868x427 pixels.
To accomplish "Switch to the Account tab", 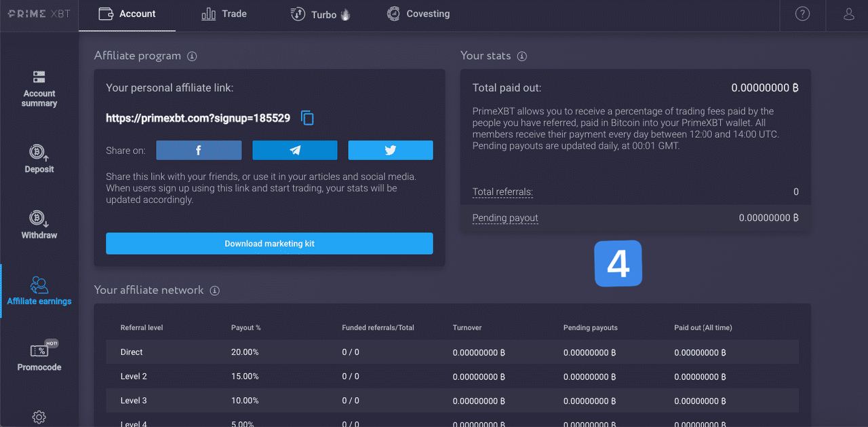I will pyautogui.click(x=127, y=14).
